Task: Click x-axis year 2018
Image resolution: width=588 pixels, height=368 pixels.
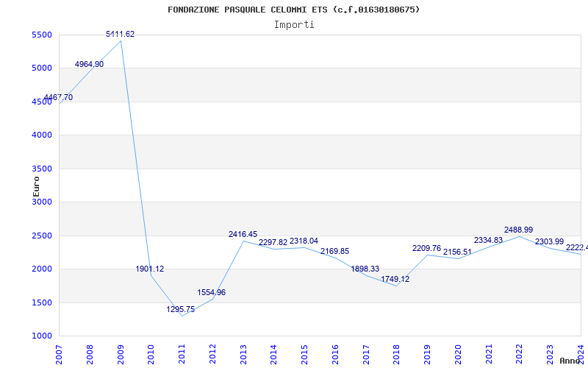Action: 397,355
